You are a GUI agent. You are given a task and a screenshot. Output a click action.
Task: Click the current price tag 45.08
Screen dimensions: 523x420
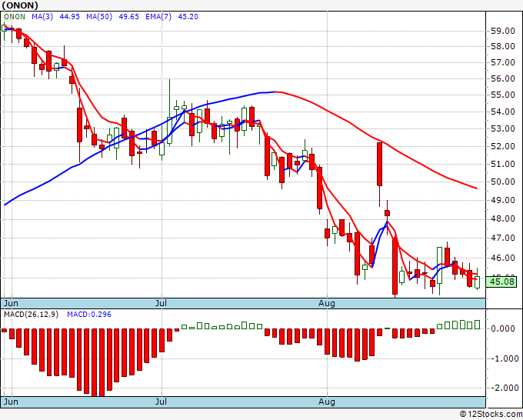[x=501, y=282]
